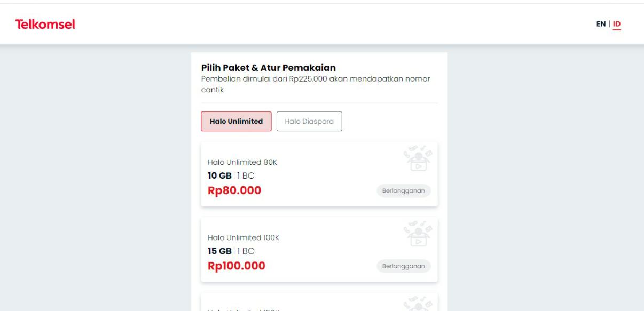Open the Halo Unlimited 100K package title
This screenshot has height=311, width=644.
(x=244, y=237)
